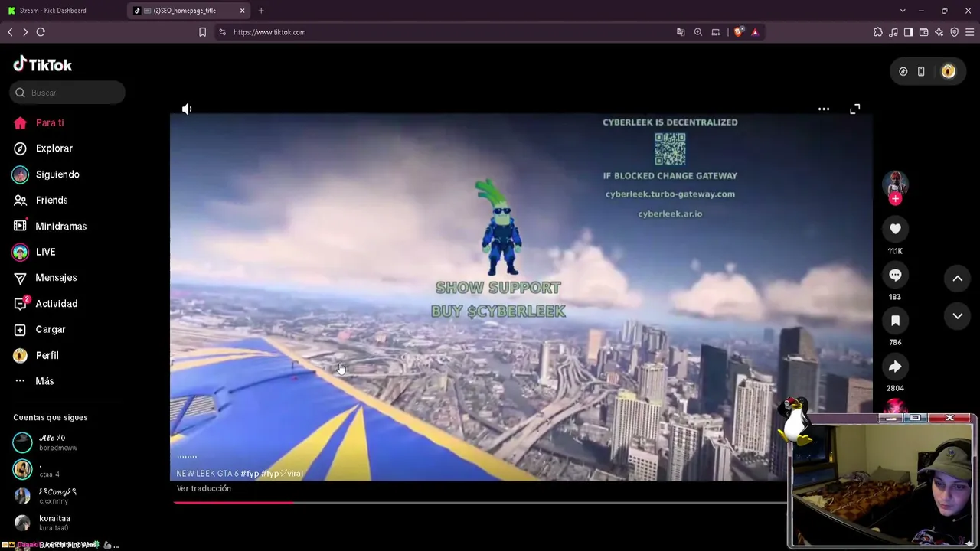Share the video with the arrow icon
Image resolution: width=980 pixels, height=551 pixels.
pyautogui.click(x=895, y=367)
